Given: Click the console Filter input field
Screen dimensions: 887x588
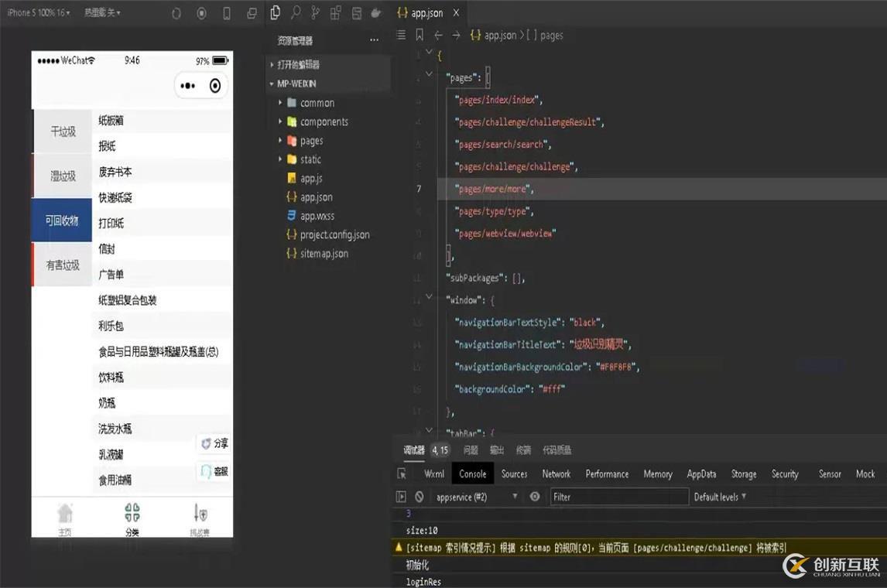Looking at the screenshot, I should pos(618,497).
